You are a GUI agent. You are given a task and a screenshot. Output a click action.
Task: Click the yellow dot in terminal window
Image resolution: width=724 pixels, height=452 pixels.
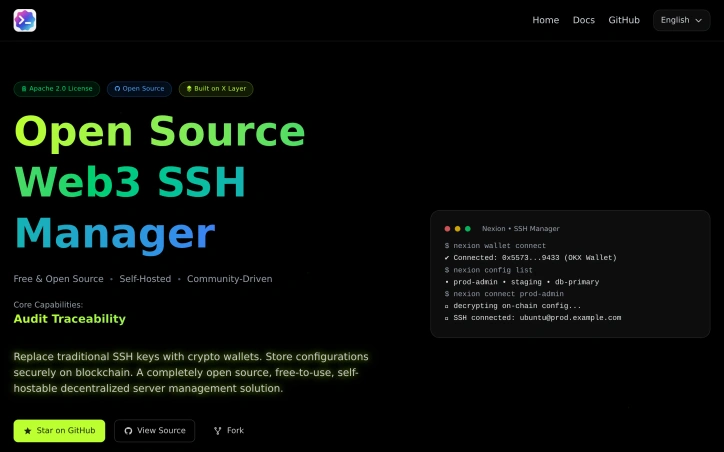pos(458,229)
